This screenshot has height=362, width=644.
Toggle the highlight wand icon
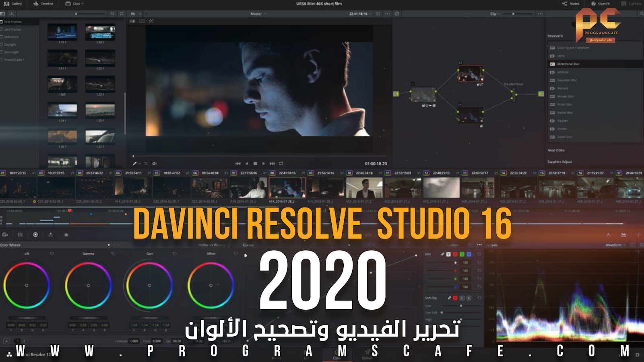point(151,21)
